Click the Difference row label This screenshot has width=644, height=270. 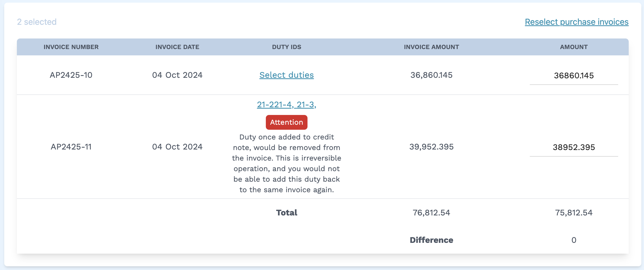(x=431, y=240)
